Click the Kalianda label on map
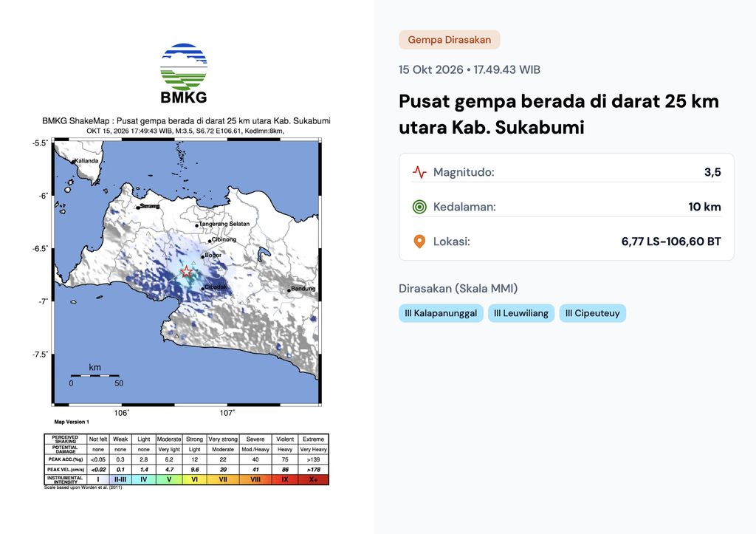 tap(86, 160)
